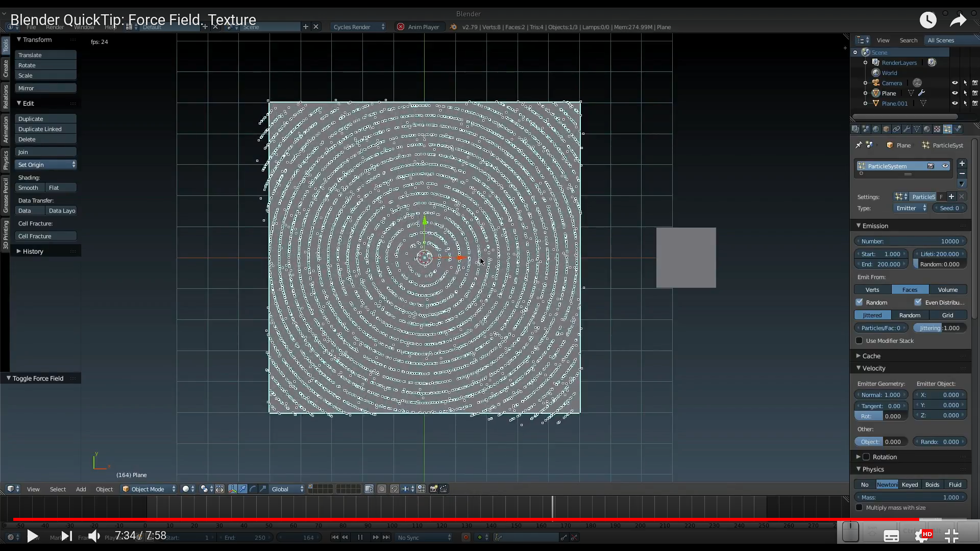Open the Emitter type dropdown
The image size is (980, 551).
coord(911,208)
